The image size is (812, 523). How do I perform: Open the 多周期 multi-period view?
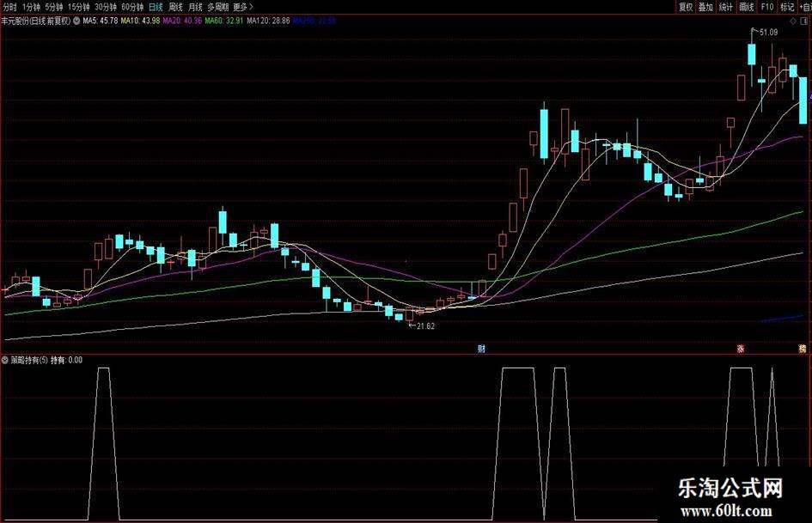(x=218, y=7)
